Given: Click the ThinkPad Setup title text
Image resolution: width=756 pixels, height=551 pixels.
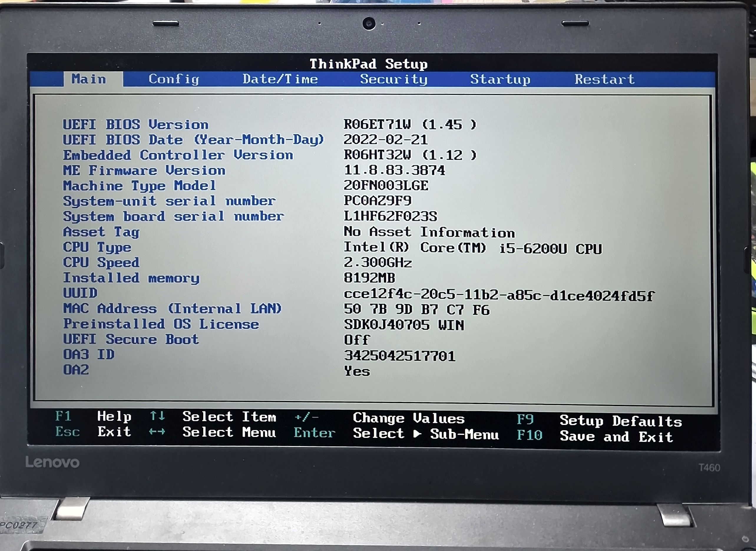Looking at the screenshot, I should pos(368,64).
